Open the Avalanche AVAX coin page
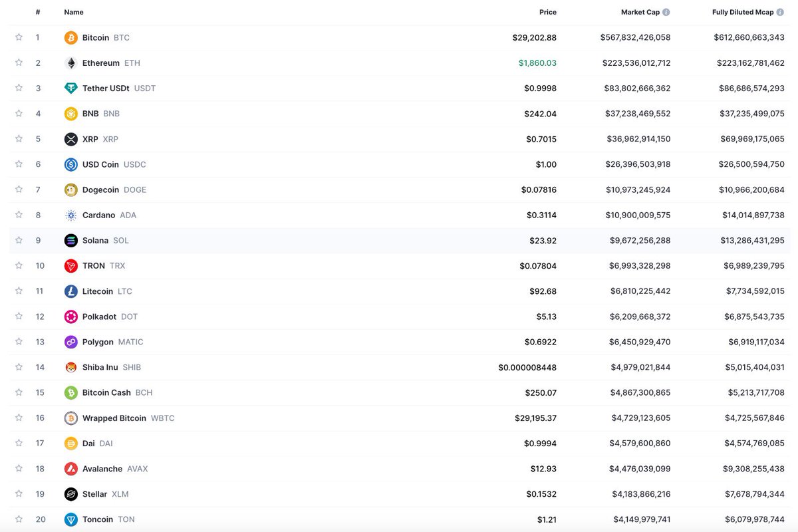Viewport: 798px width, 532px height. 115,469
